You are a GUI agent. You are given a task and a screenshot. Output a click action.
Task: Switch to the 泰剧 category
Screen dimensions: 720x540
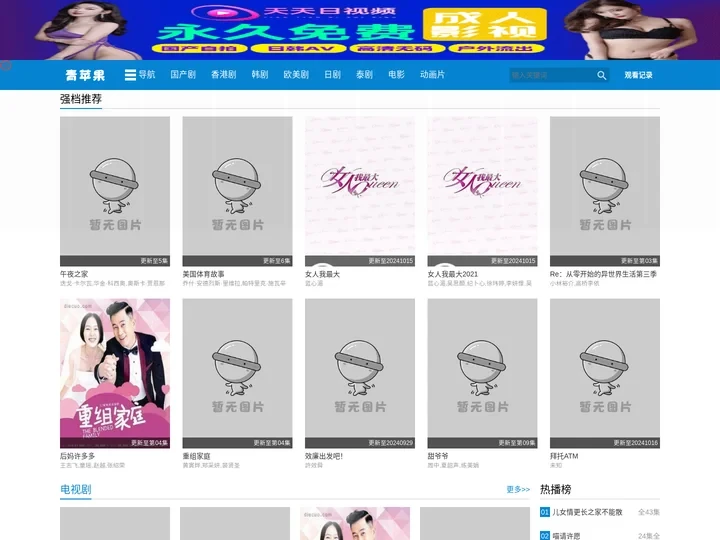pos(364,74)
